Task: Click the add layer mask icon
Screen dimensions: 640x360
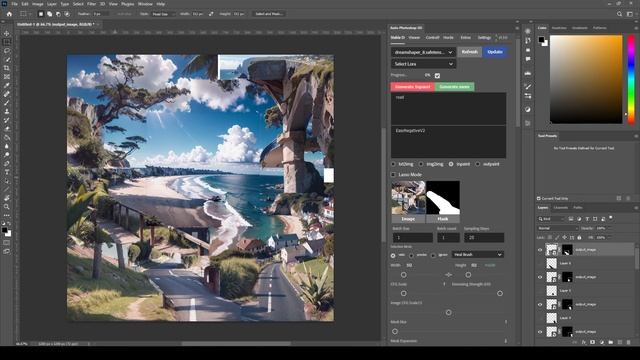Action: (x=592, y=342)
